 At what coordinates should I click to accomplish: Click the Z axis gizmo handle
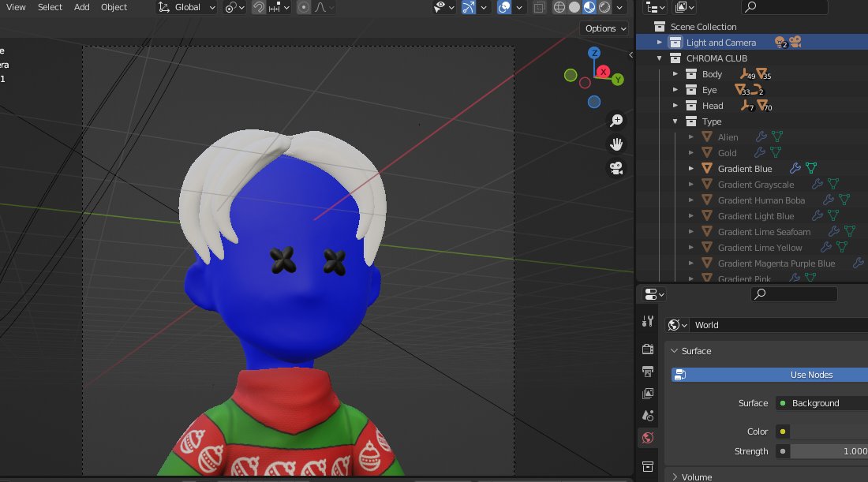click(x=594, y=53)
